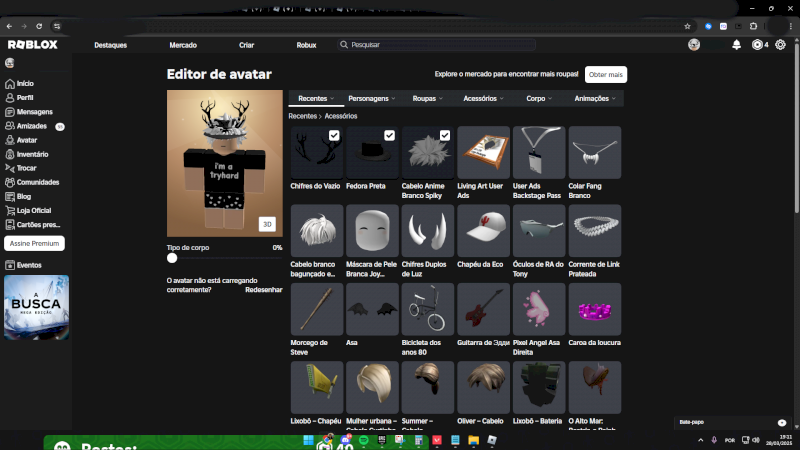Open Mensagens in the sidebar
The height and width of the screenshot is (450, 800).
29,112
